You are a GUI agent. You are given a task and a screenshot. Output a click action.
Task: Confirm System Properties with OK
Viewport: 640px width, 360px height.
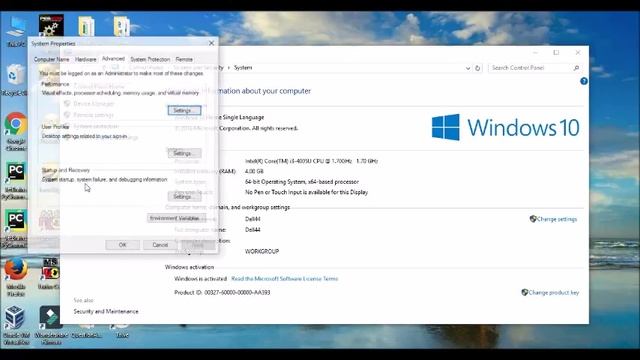tap(122, 245)
